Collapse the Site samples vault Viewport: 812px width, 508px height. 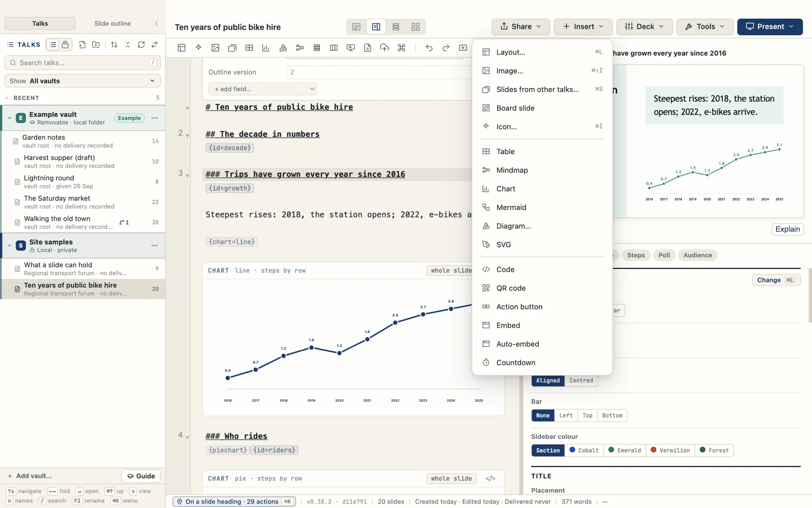point(9,245)
